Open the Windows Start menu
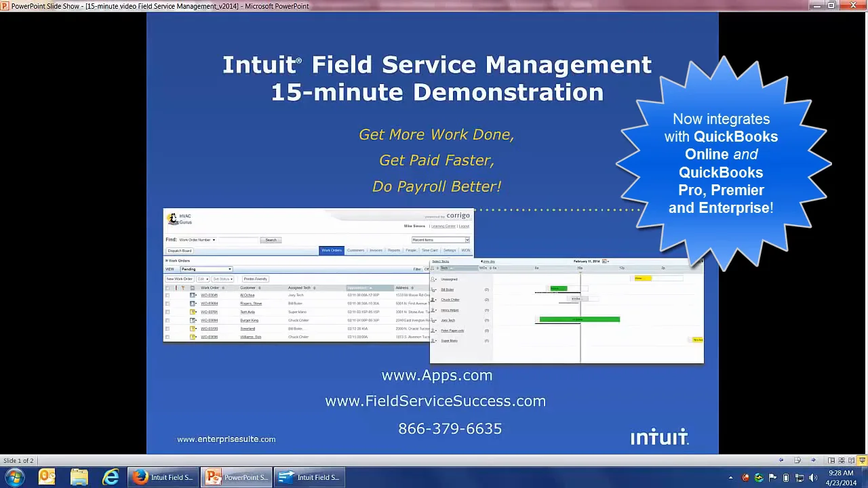 (14, 477)
